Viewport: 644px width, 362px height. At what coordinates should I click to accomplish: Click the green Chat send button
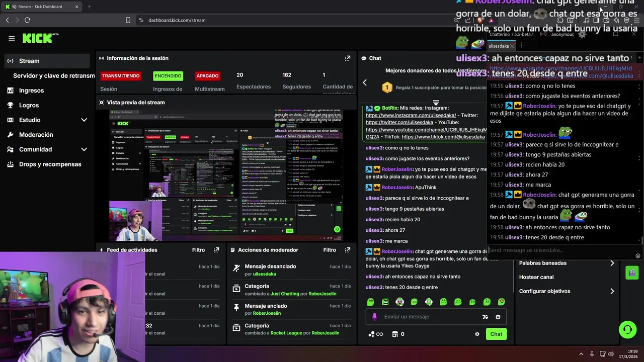(496, 334)
